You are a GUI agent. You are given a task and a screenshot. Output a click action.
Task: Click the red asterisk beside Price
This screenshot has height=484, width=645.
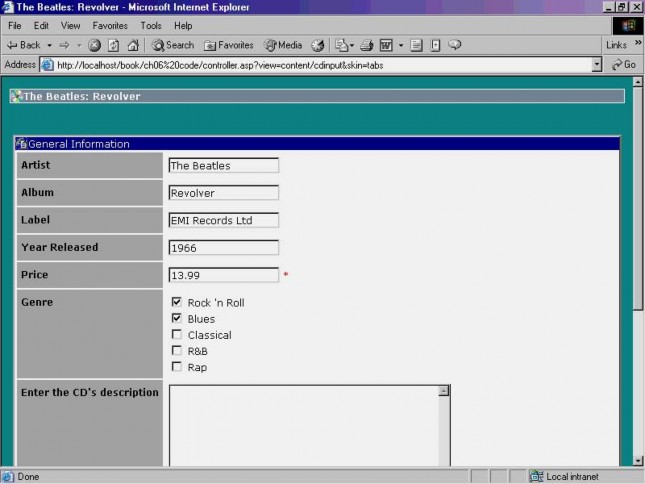(x=286, y=275)
